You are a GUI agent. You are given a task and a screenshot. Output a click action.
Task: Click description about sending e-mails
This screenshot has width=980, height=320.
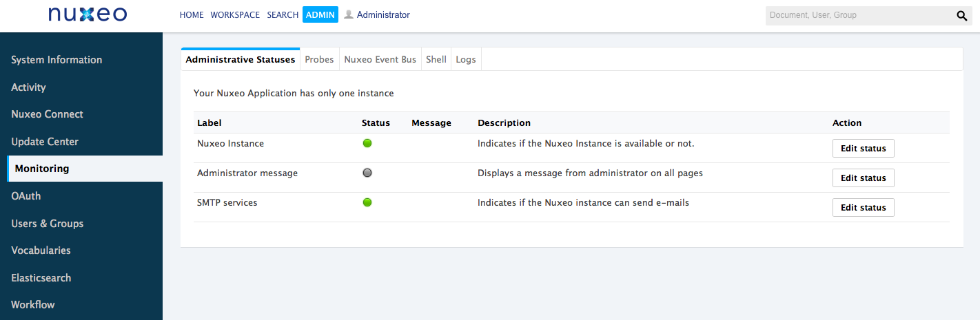pyautogui.click(x=583, y=203)
